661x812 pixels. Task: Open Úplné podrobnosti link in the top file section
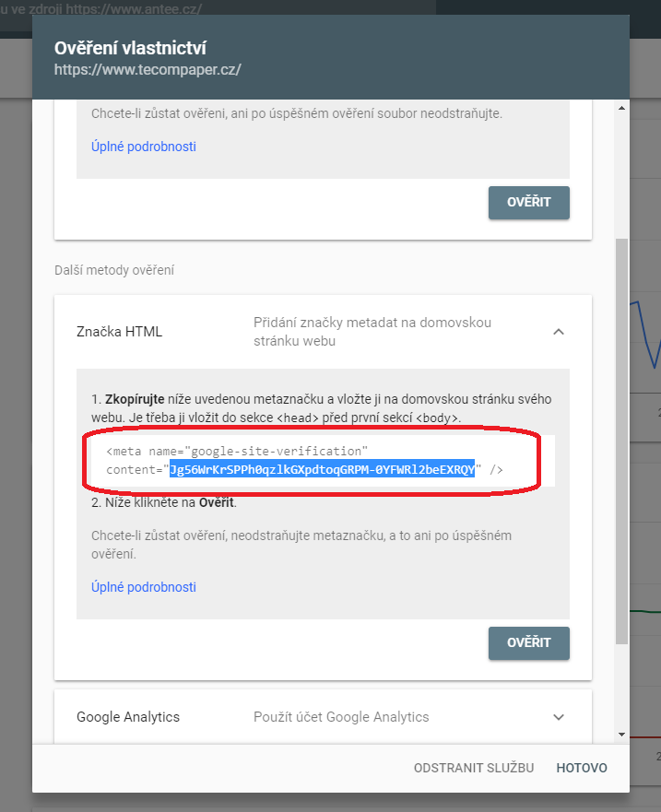coord(144,147)
